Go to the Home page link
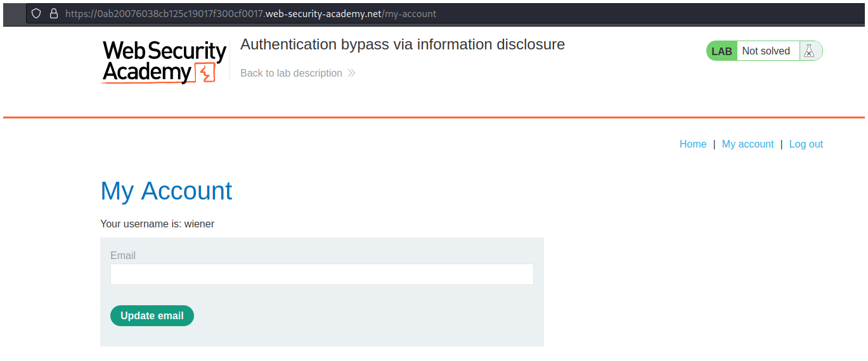868x361 pixels. pyautogui.click(x=692, y=144)
